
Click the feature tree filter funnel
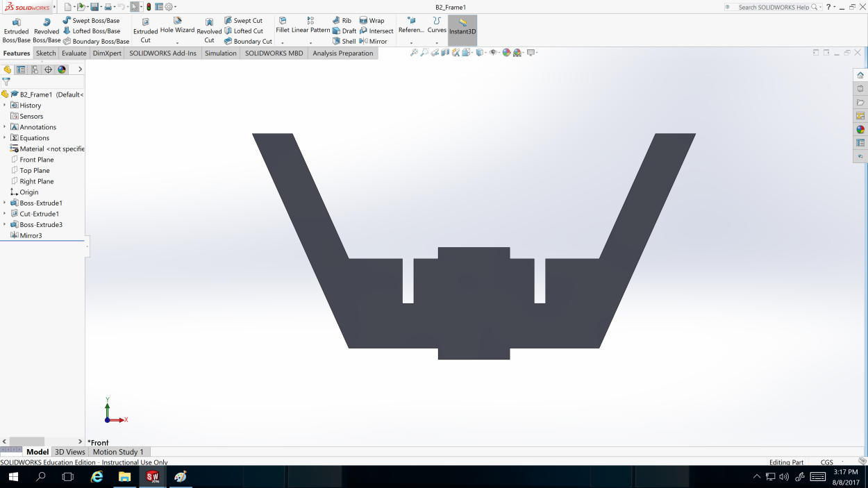(x=6, y=81)
